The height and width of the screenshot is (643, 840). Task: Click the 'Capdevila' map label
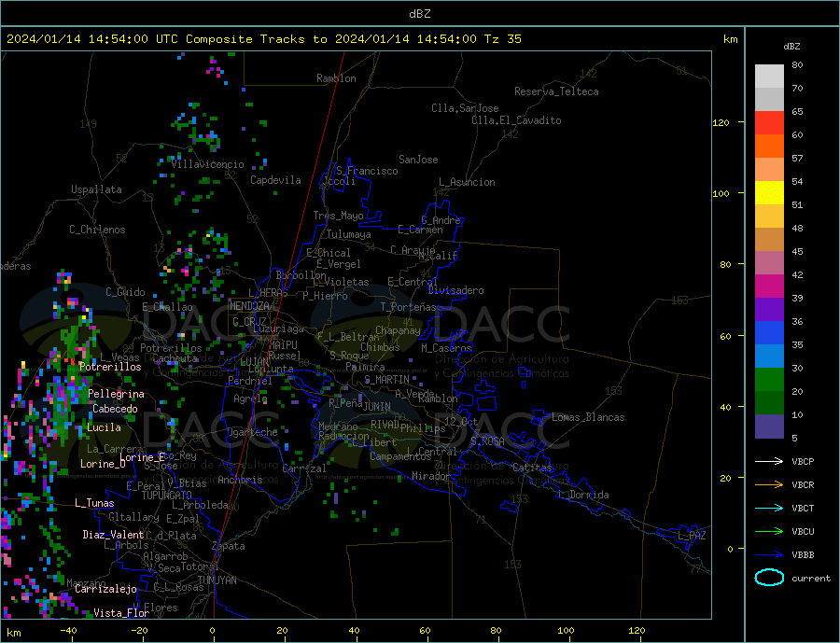276,180
